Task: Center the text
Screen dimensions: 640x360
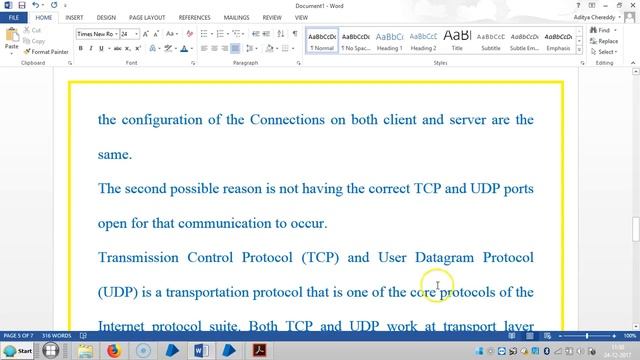Action: click(214, 48)
